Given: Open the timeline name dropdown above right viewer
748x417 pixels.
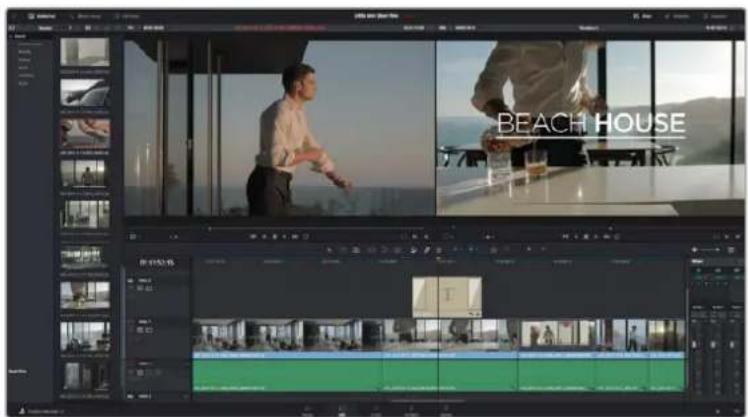Looking at the screenshot, I should [589, 28].
